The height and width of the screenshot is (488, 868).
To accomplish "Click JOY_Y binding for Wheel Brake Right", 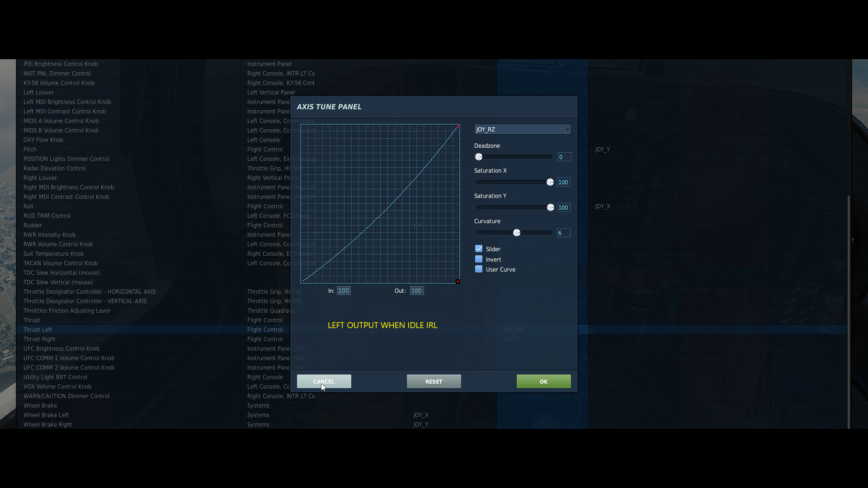I will pos(421,425).
